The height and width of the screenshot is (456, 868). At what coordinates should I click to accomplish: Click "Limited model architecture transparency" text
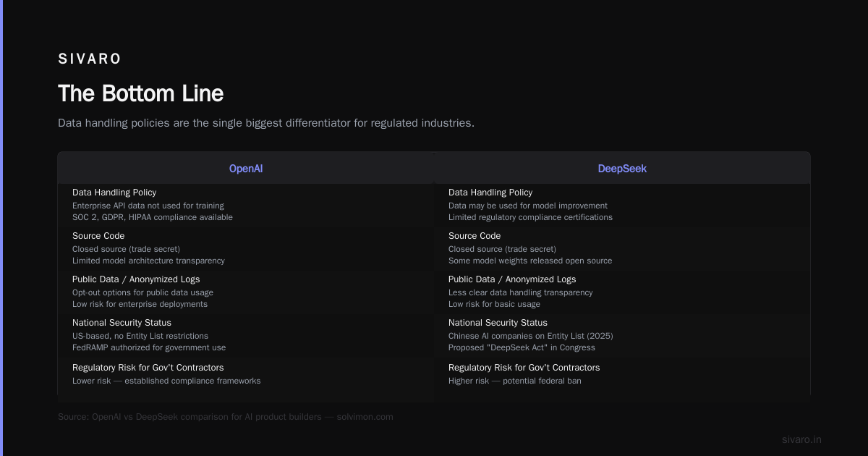click(x=148, y=261)
